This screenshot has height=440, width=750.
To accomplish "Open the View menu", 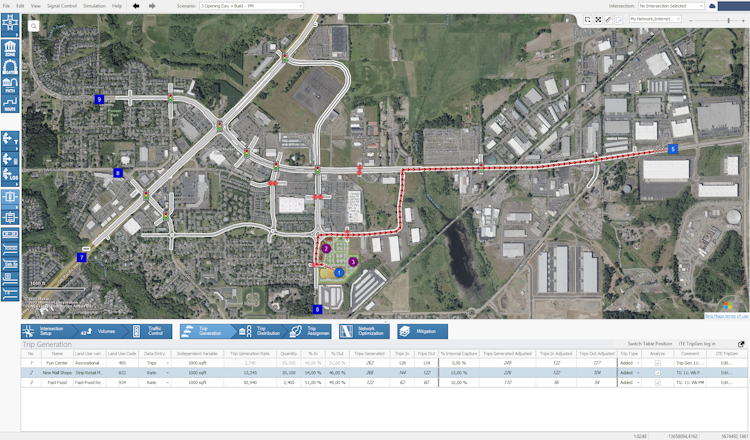I will point(36,6).
